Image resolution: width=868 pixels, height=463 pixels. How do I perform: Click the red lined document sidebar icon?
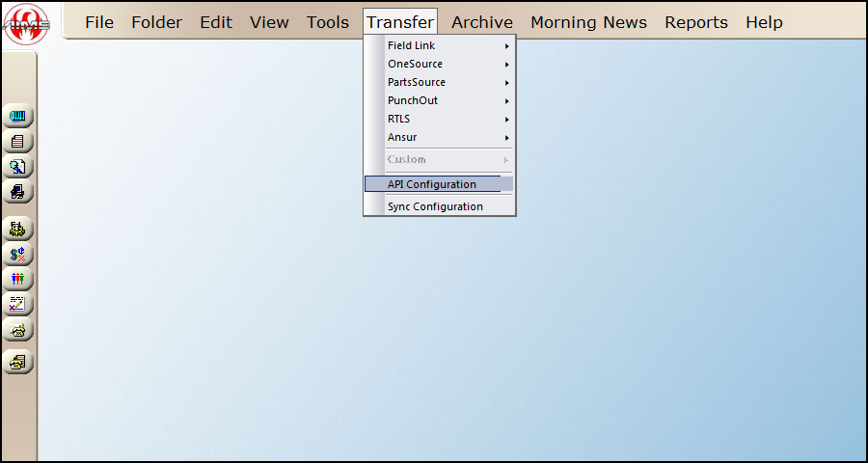(x=18, y=141)
